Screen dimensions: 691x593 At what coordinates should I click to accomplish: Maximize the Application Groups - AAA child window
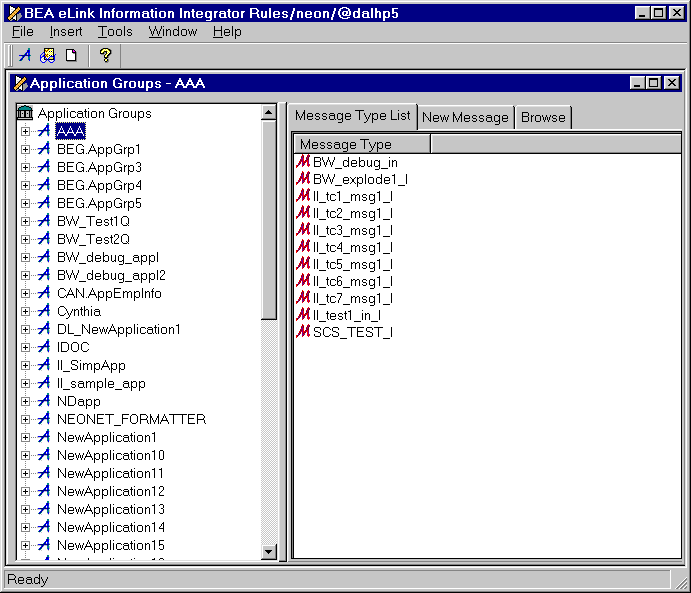(654, 83)
